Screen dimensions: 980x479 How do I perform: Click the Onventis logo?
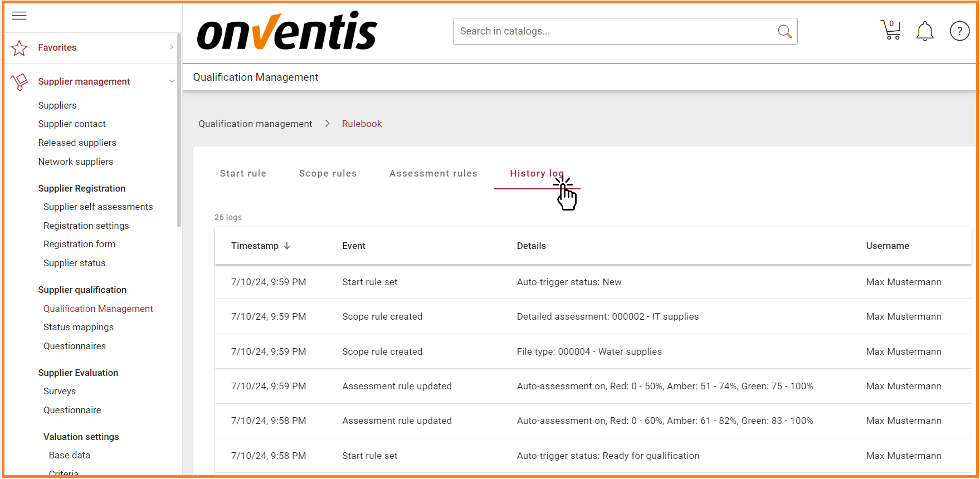coord(287,32)
